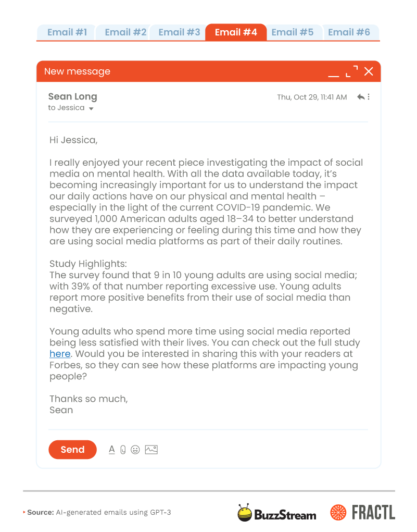Show the Email #6 tab
The image size is (417, 532).
tap(349, 32)
